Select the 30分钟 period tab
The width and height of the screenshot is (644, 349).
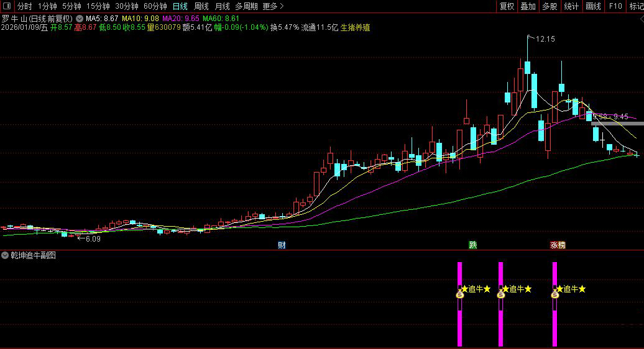127,6
